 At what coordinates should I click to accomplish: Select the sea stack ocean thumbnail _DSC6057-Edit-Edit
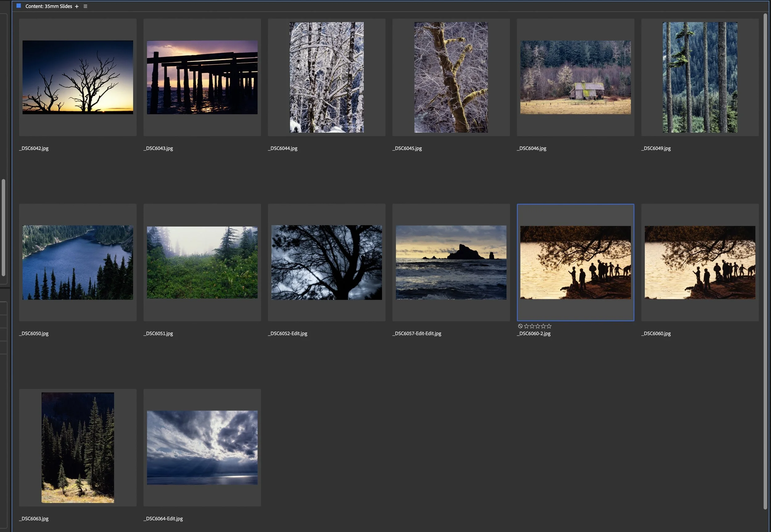tap(451, 262)
